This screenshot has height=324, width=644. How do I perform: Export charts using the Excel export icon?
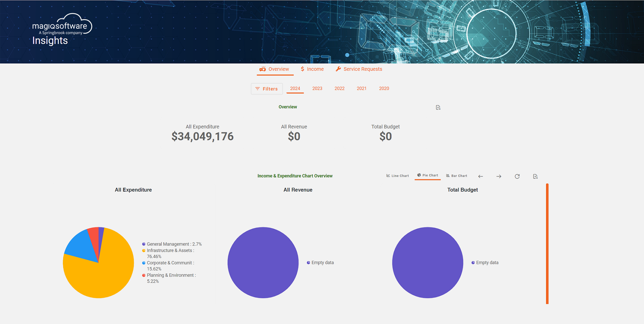coord(535,176)
